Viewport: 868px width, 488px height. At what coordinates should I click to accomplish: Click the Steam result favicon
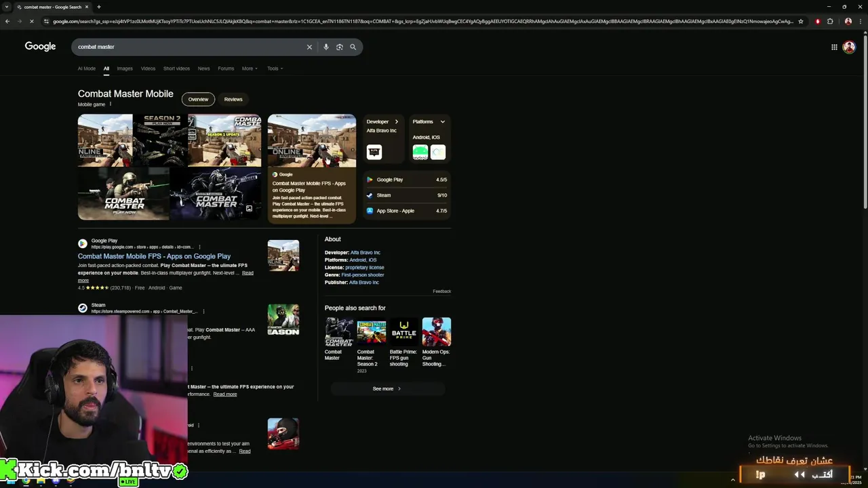[83, 308]
